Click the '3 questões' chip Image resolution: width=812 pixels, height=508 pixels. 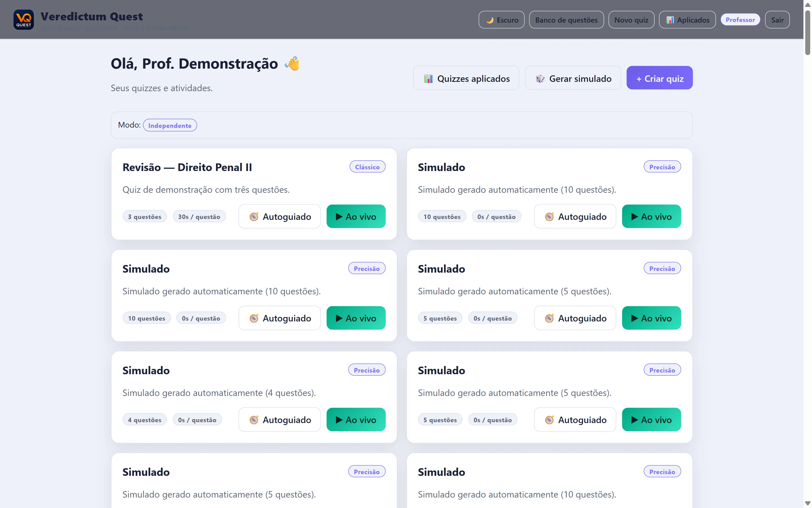click(x=145, y=217)
